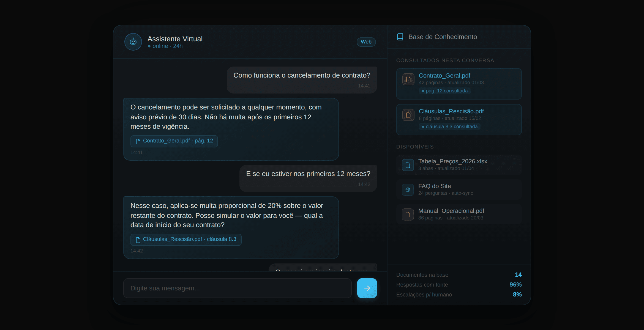
Task: Click the Cláusulas_Rescisão.pdf file icon in sidebar
Action: pos(408,115)
